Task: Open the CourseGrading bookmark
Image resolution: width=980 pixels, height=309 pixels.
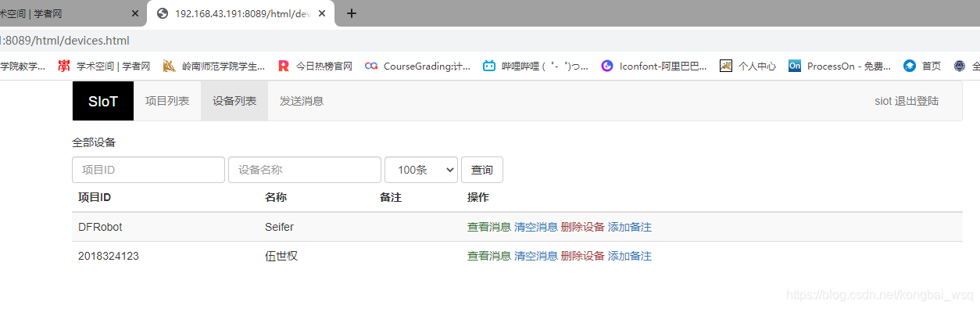Action: pyautogui.click(x=418, y=66)
